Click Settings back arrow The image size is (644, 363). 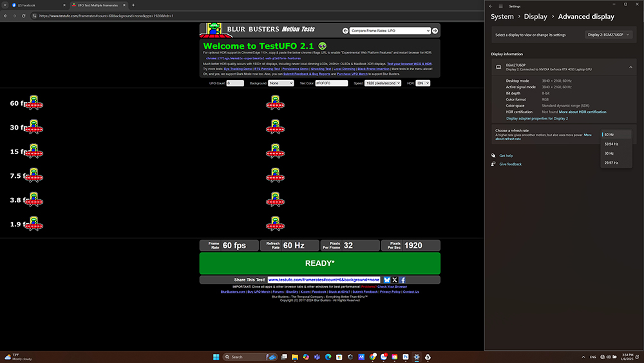[x=490, y=6]
